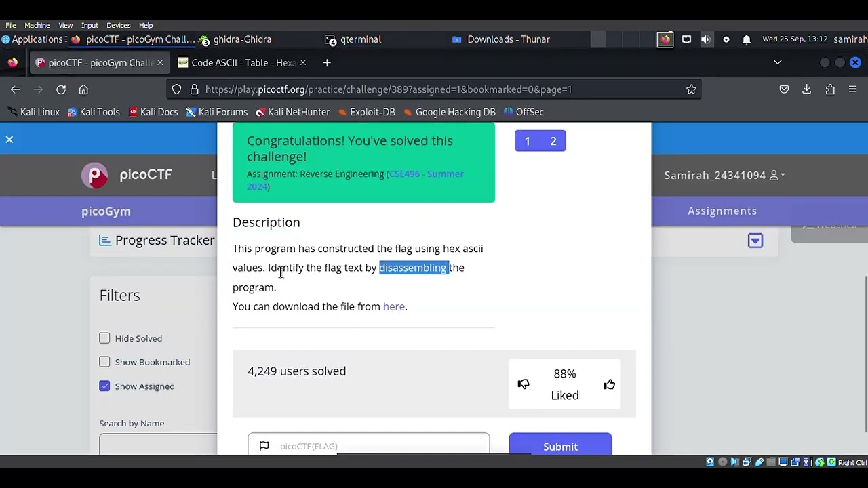Open the list all tabs chevron
This screenshot has width=868, height=488.
point(778,63)
